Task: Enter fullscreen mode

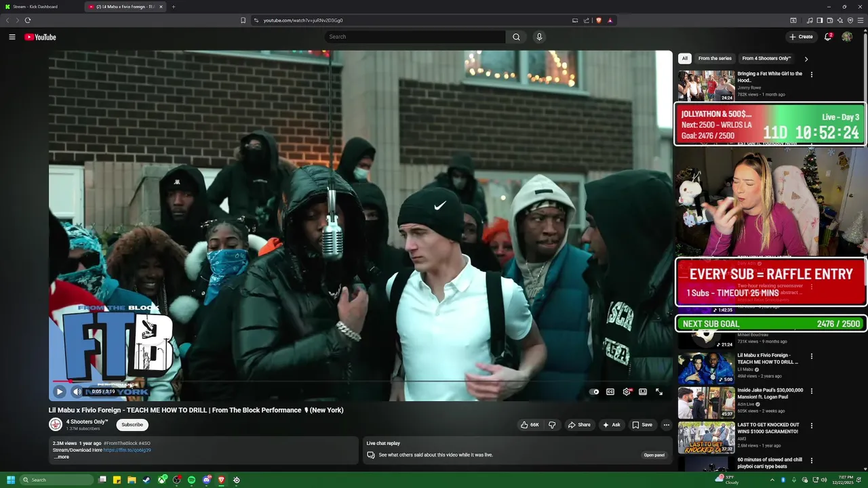Action: pyautogui.click(x=659, y=392)
